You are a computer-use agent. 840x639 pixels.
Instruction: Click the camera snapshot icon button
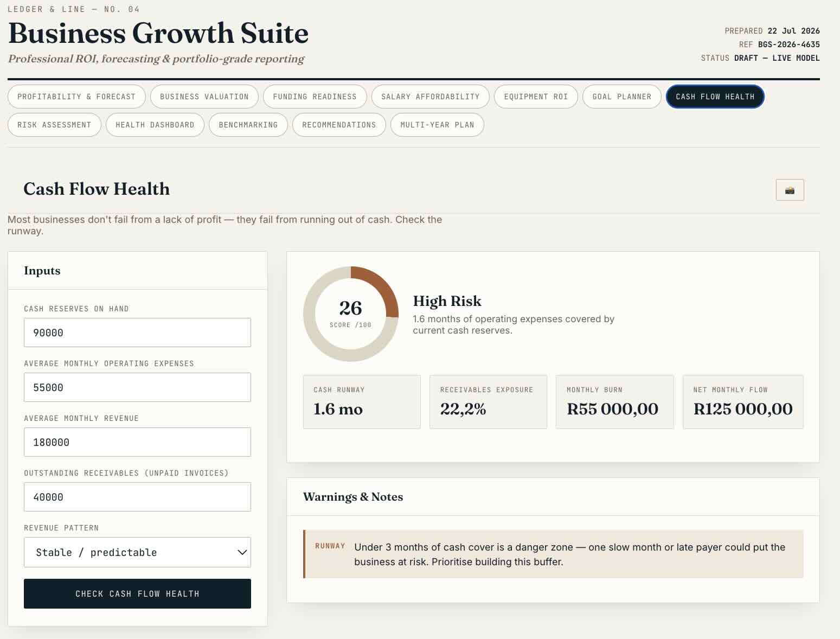[x=790, y=190]
